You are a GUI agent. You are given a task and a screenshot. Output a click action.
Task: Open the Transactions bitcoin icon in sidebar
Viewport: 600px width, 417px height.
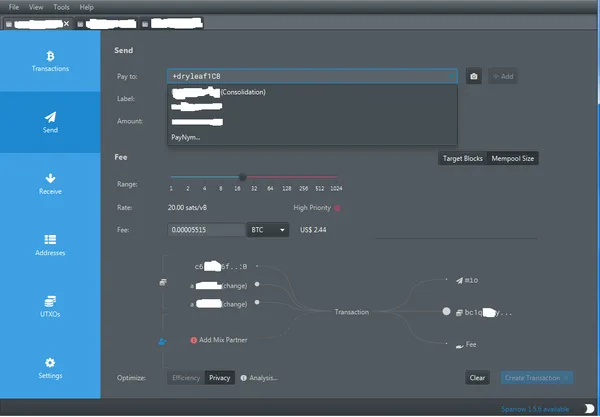click(x=50, y=56)
